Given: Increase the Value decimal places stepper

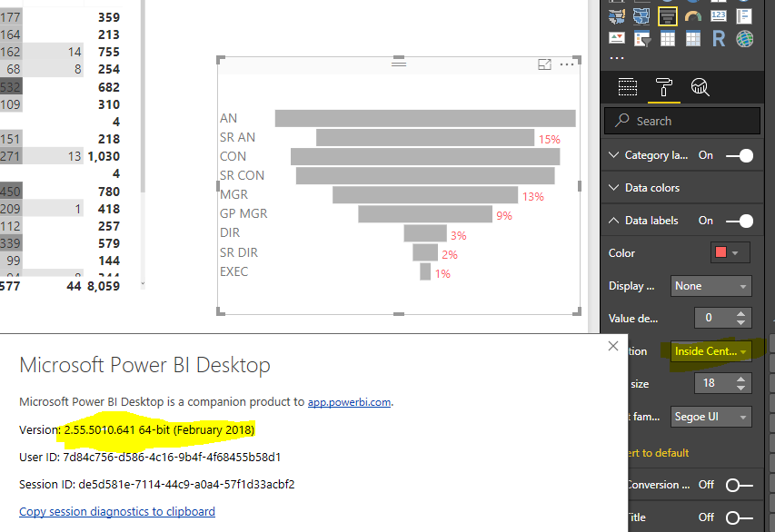Looking at the screenshot, I should tap(740, 313).
